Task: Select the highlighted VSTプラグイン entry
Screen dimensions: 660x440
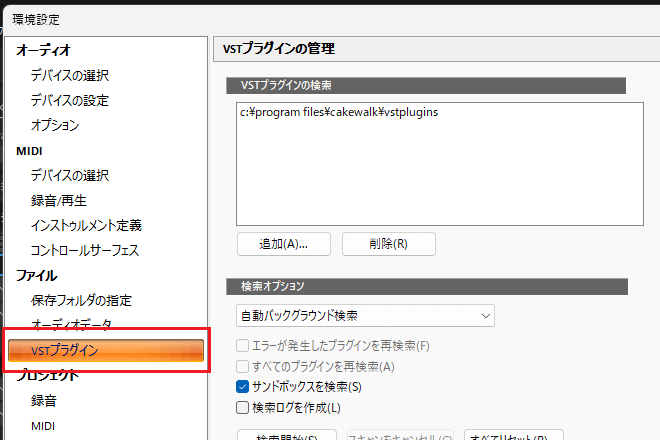Action: 105,350
